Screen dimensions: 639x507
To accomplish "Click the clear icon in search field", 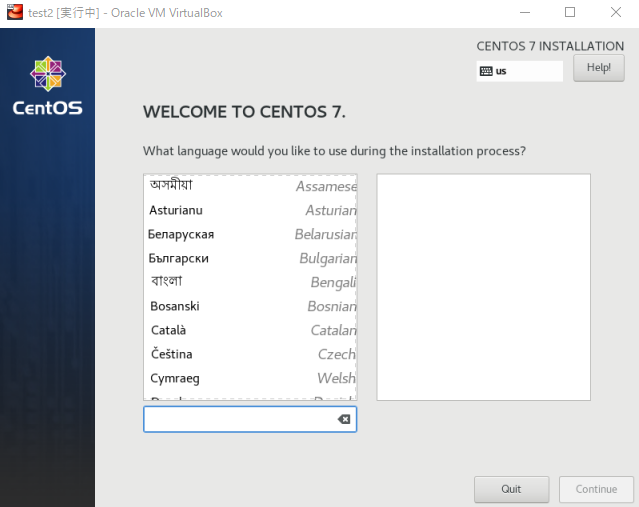I will point(344,419).
